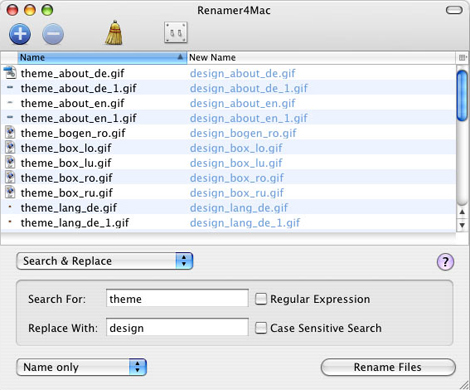This screenshot has width=470, height=390.
Task: Select the row theme_lang_de_1.gif
Action: 228,223
